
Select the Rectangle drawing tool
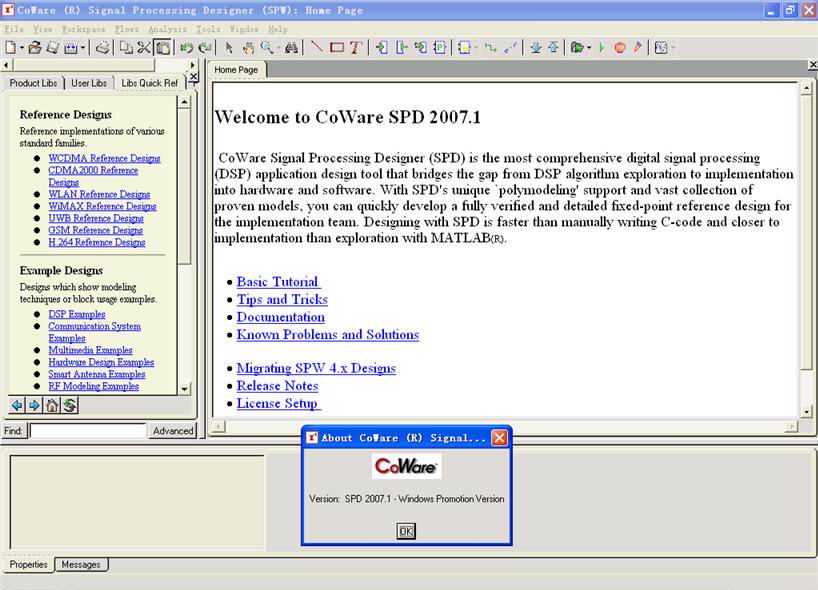click(337, 48)
